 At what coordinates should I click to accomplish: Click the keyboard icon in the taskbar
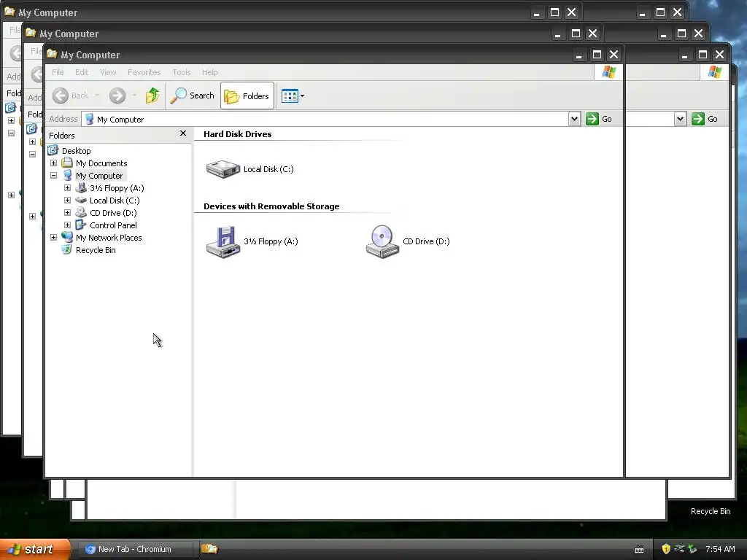639,550
